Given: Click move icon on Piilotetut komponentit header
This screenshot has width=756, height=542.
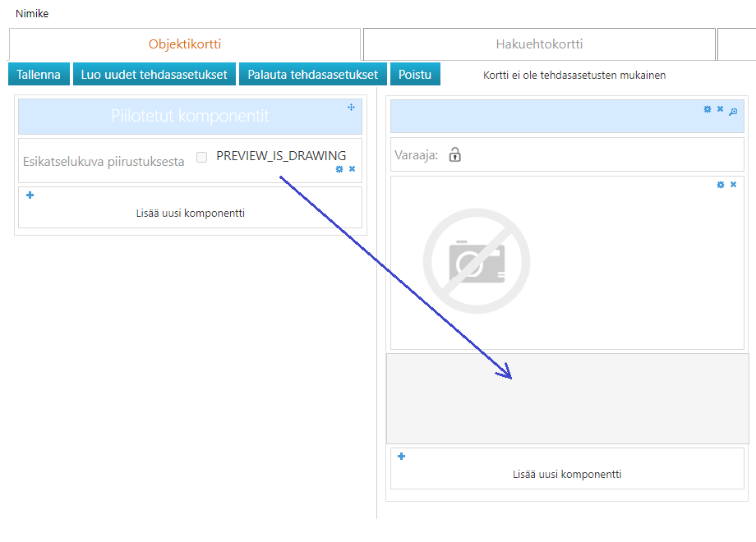Looking at the screenshot, I should (351, 107).
